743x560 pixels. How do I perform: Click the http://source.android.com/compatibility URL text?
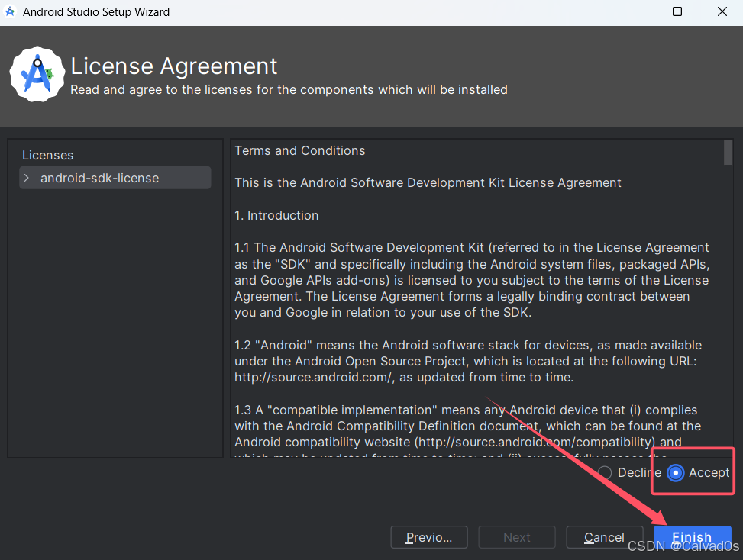(x=535, y=443)
